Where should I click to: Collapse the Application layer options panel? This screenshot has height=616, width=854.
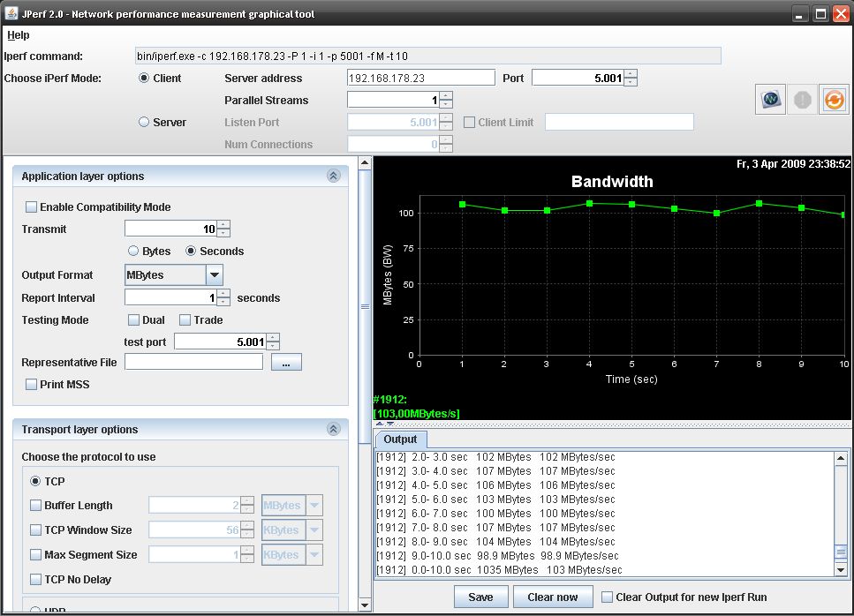(333, 177)
